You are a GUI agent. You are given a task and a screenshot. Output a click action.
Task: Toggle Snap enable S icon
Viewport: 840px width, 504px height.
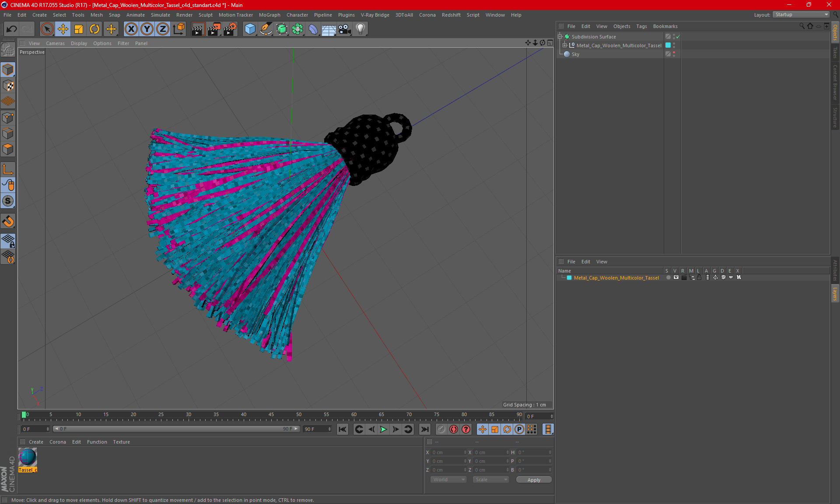click(8, 201)
